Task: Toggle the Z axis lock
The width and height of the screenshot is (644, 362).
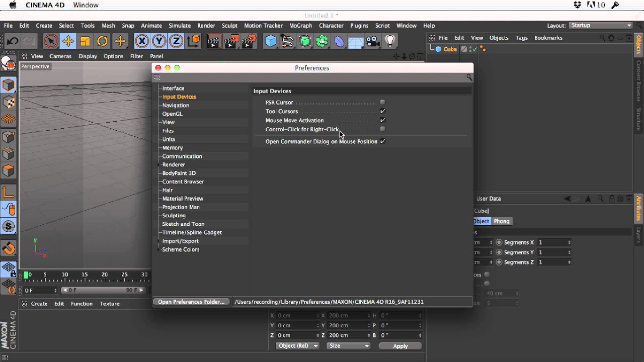Action: pyautogui.click(x=176, y=41)
